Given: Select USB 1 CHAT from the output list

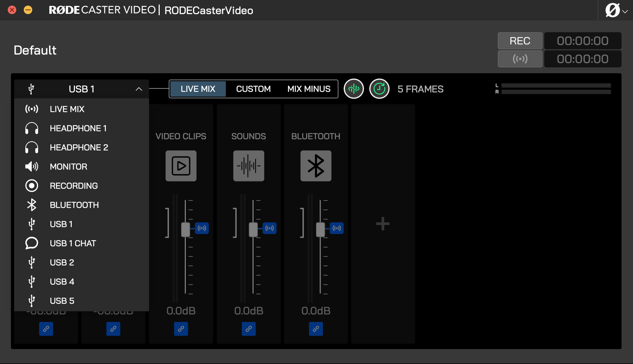Looking at the screenshot, I should pyautogui.click(x=73, y=243).
